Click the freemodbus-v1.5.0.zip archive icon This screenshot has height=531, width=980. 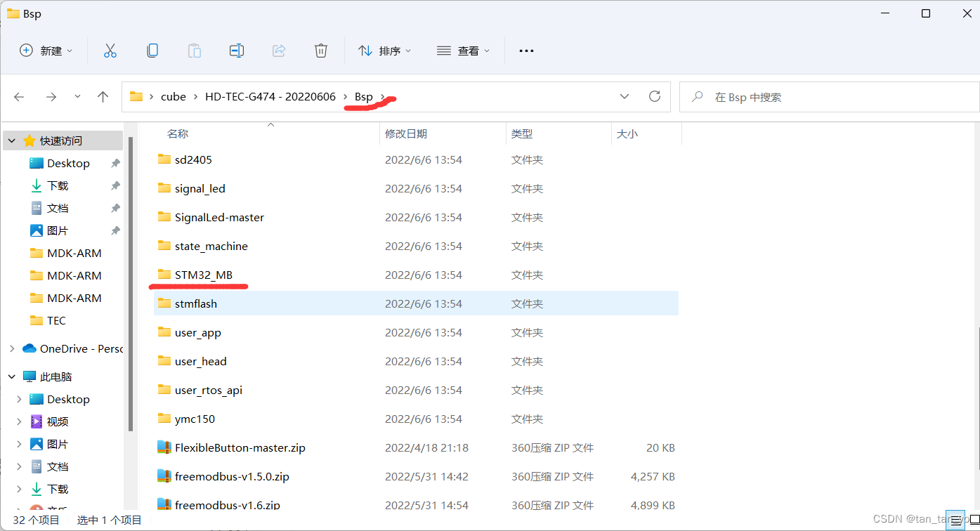pyautogui.click(x=164, y=476)
